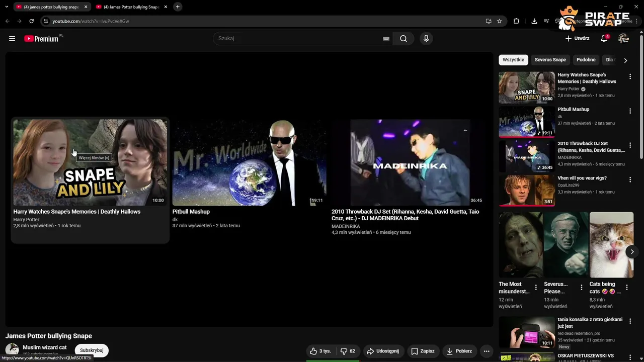Open the on-screen keyboard in search box
The width and height of the screenshot is (644, 362).
(386, 39)
